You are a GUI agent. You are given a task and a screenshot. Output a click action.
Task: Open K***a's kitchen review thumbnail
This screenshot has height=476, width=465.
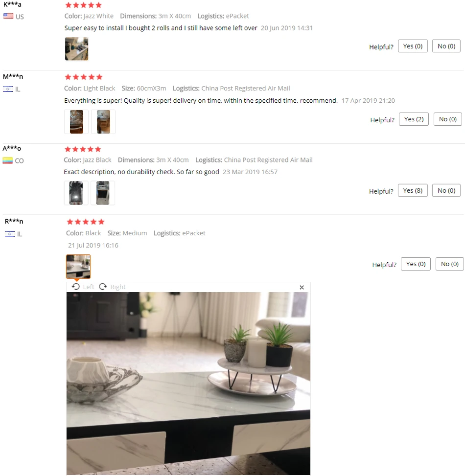click(x=76, y=48)
